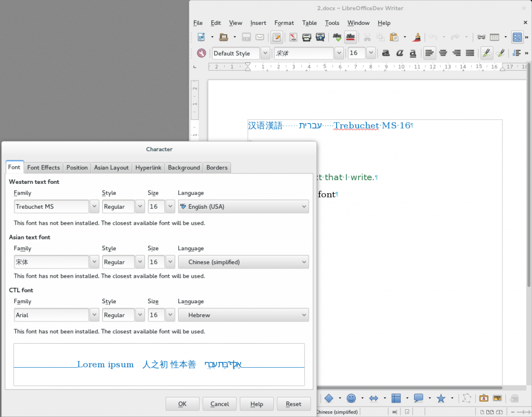Confirm Character dialog with OK

point(182,404)
